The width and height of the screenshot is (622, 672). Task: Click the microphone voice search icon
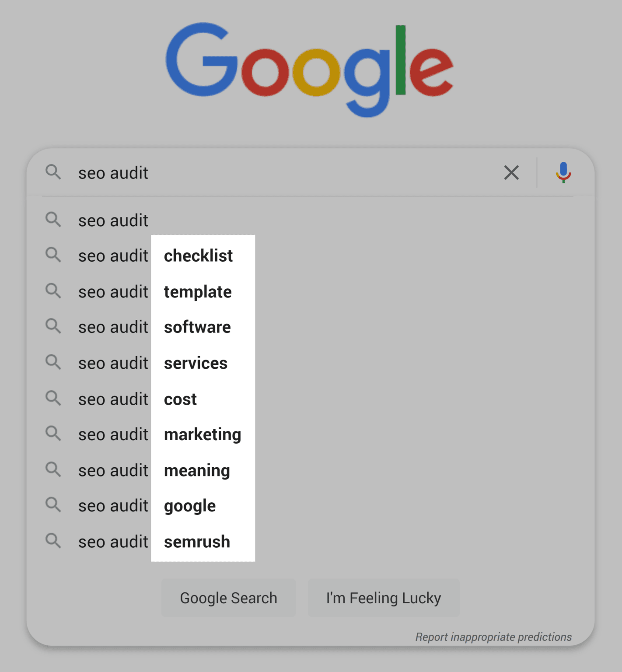[x=563, y=172]
